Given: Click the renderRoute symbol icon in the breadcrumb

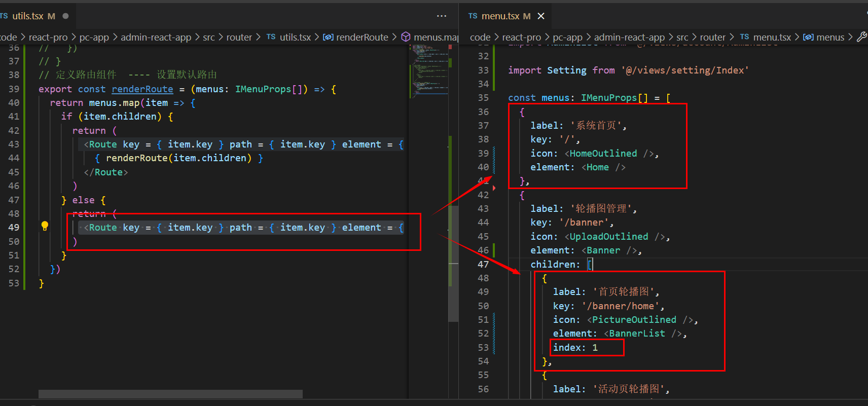Looking at the screenshot, I should coord(328,37).
